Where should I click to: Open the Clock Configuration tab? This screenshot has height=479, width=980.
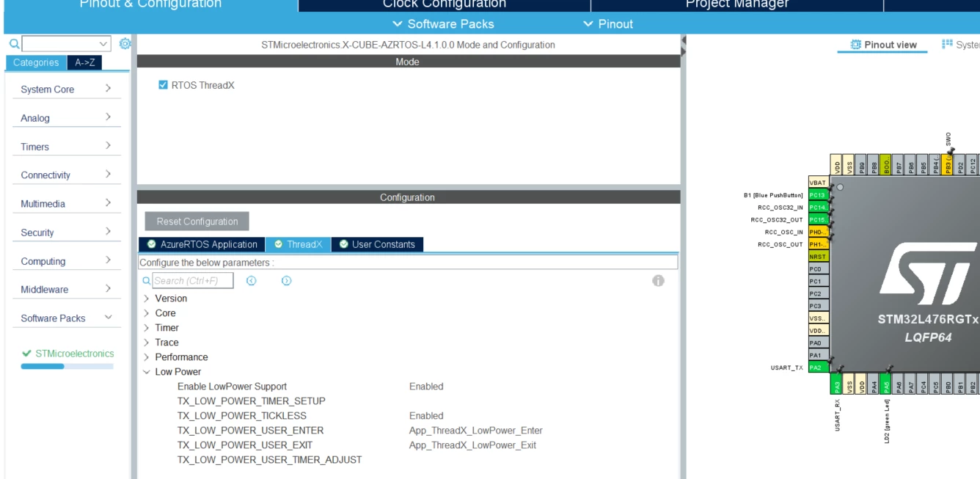(445, 4)
